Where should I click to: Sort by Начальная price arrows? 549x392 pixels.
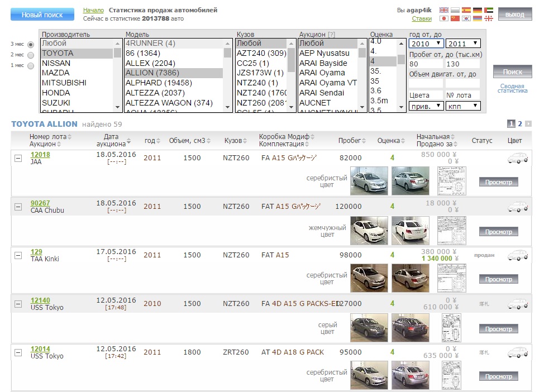[453, 137]
